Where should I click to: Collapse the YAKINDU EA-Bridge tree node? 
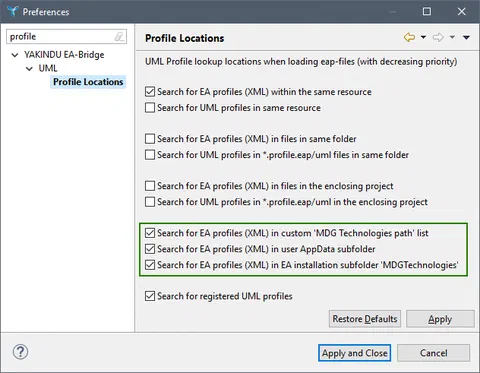[15, 55]
